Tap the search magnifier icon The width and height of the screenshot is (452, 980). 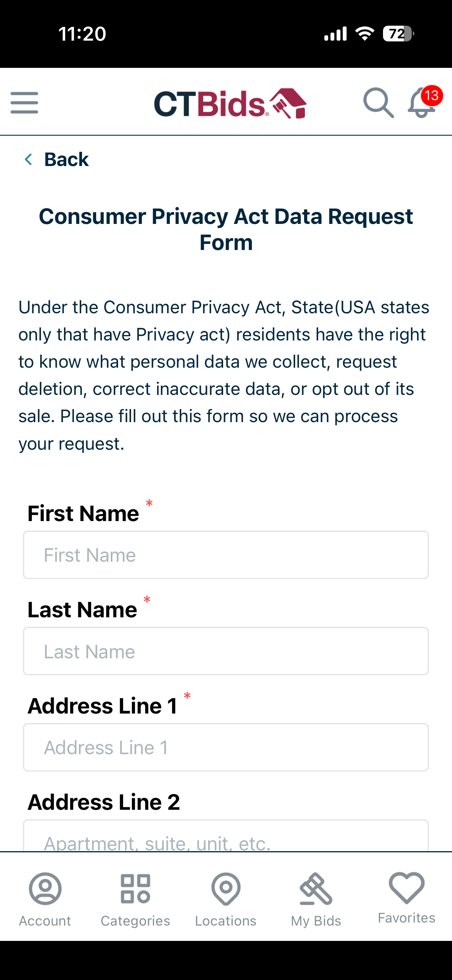tap(378, 103)
